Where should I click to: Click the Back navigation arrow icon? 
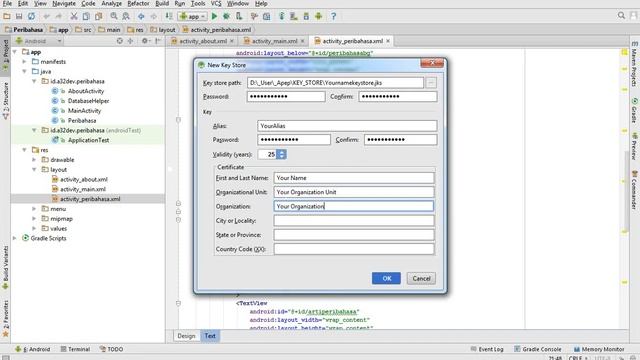pyautogui.click(x=141, y=16)
